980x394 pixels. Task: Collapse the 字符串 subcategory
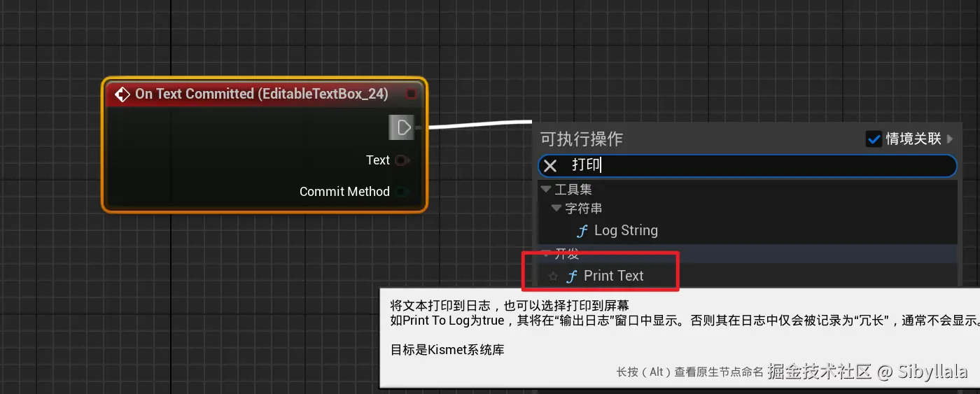[x=556, y=209]
